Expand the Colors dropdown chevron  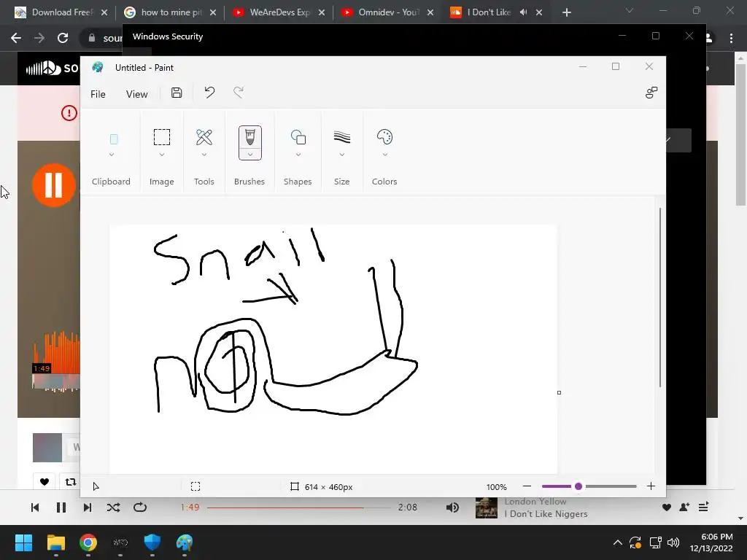point(385,155)
